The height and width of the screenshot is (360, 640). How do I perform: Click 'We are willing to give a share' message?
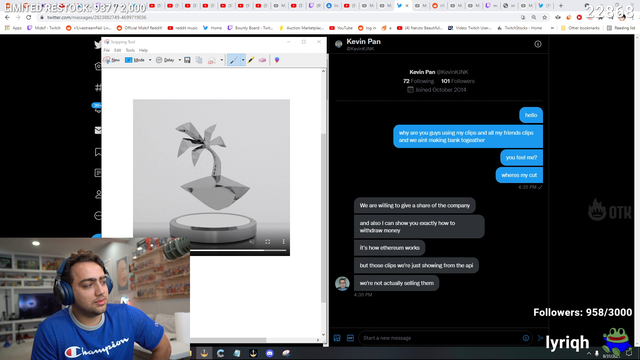tap(415, 205)
